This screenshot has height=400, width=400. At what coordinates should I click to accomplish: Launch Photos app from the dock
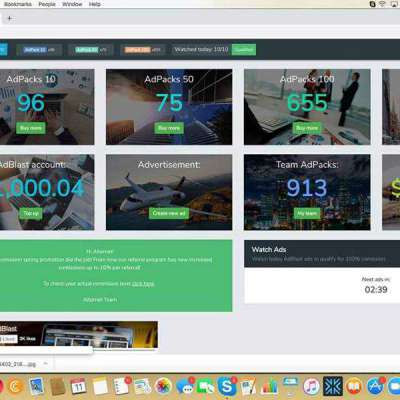(x=163, y=387)
